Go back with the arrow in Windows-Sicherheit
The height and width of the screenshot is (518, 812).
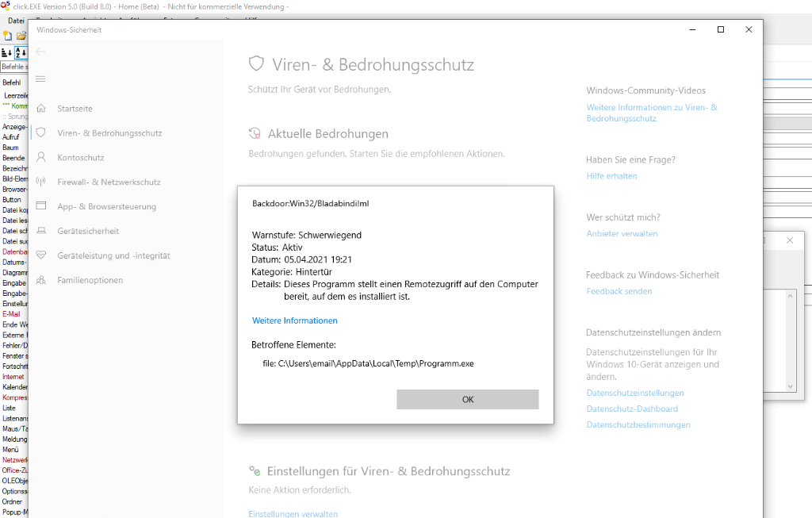(x=40, y=52)
